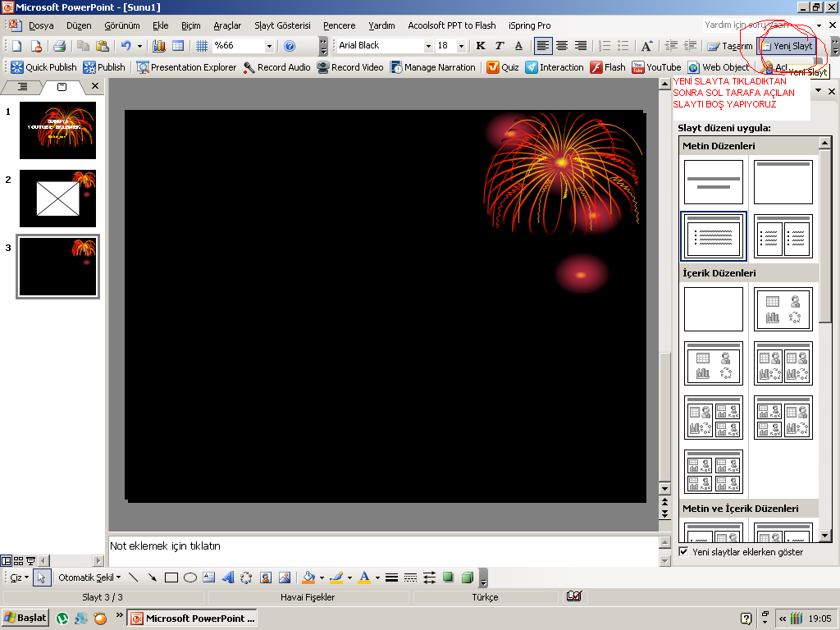Click the fill color paint bucket

(x=308, y=577)
